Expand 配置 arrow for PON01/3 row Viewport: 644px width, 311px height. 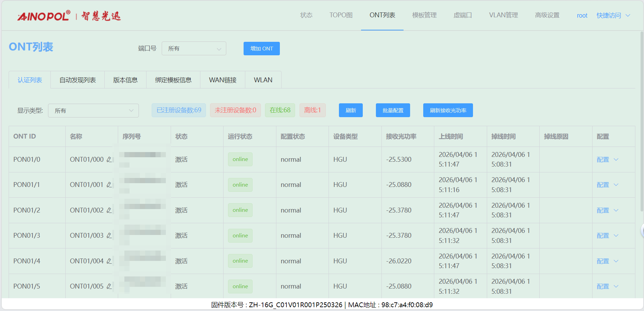(x=616, y=236)
